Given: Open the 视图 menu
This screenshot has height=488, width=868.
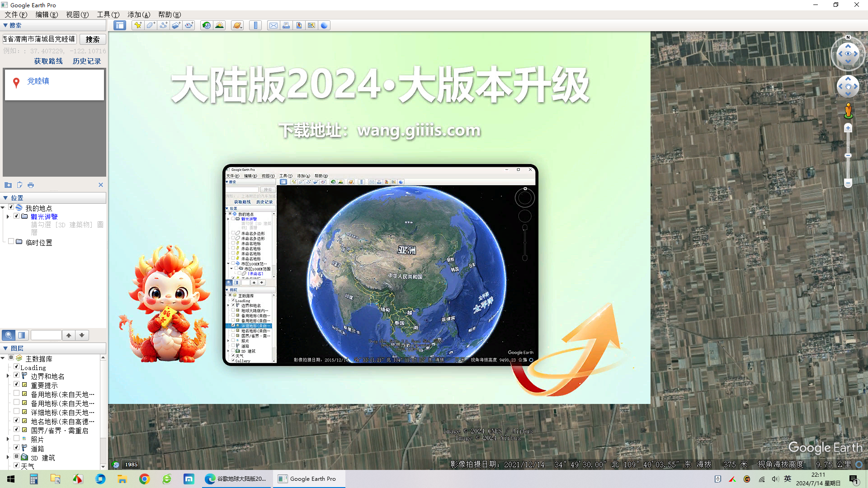Looking at the screenshot, I should click(x=77, y=14).
